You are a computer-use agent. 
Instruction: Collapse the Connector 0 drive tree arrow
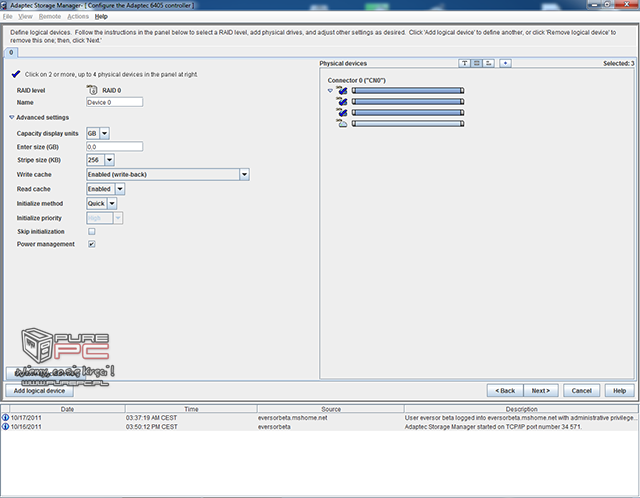[x=330, y=91]
